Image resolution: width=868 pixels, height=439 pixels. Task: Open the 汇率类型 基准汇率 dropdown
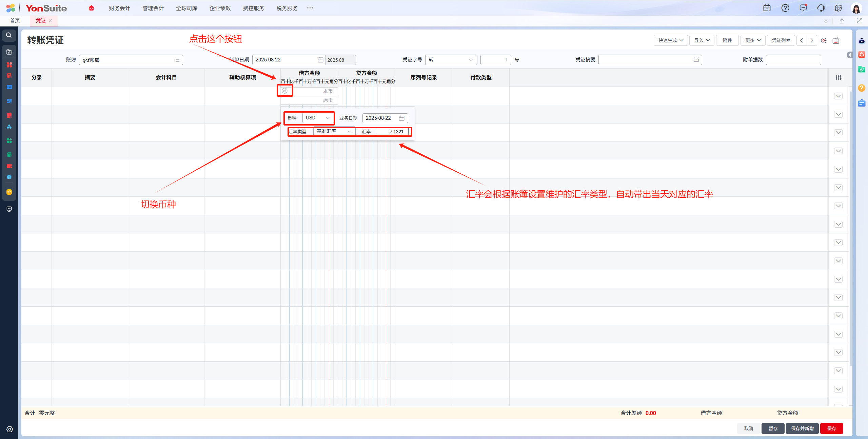pos(334,132)
